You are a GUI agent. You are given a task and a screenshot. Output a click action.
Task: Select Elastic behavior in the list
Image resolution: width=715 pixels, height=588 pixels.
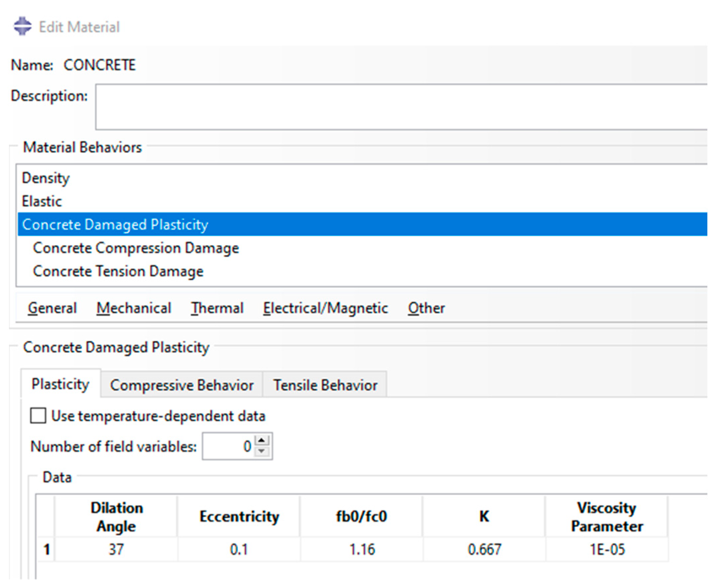(42, 201)
